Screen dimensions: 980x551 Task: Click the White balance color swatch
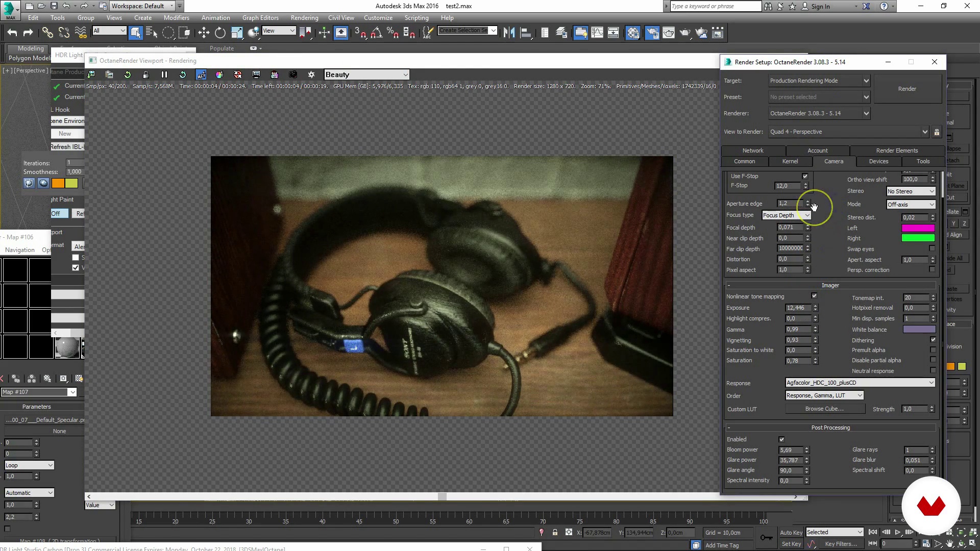919,330
